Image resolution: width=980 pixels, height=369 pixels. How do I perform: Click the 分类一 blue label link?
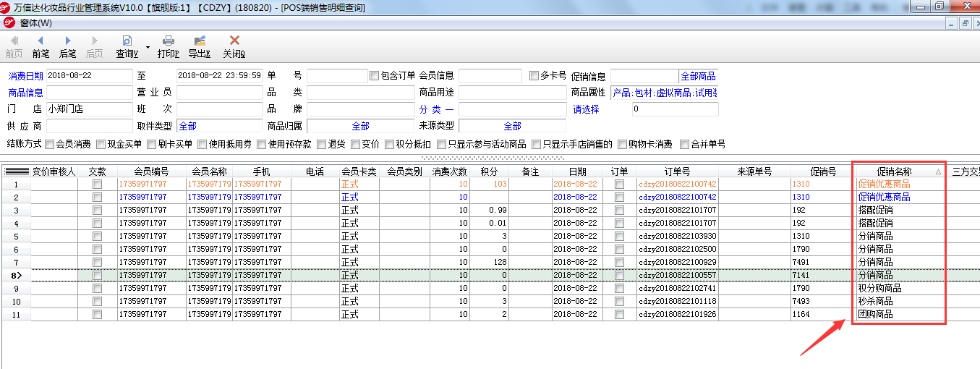point(436,109)
